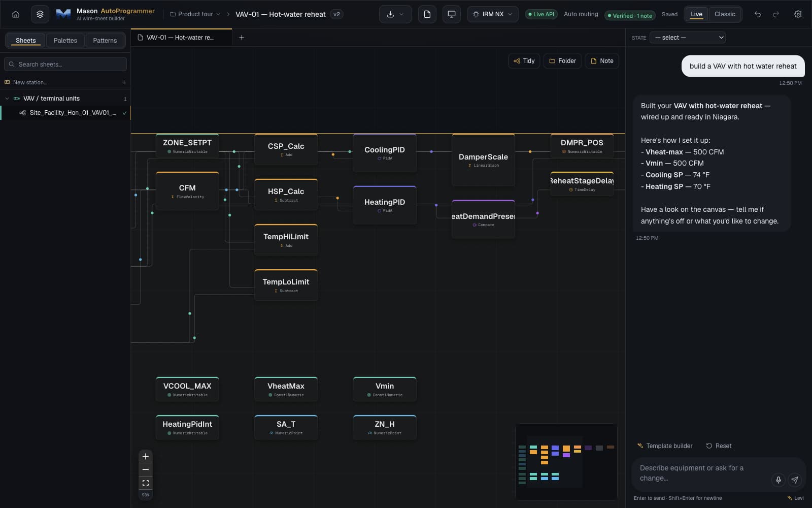Open the Patterns tab

105,41
